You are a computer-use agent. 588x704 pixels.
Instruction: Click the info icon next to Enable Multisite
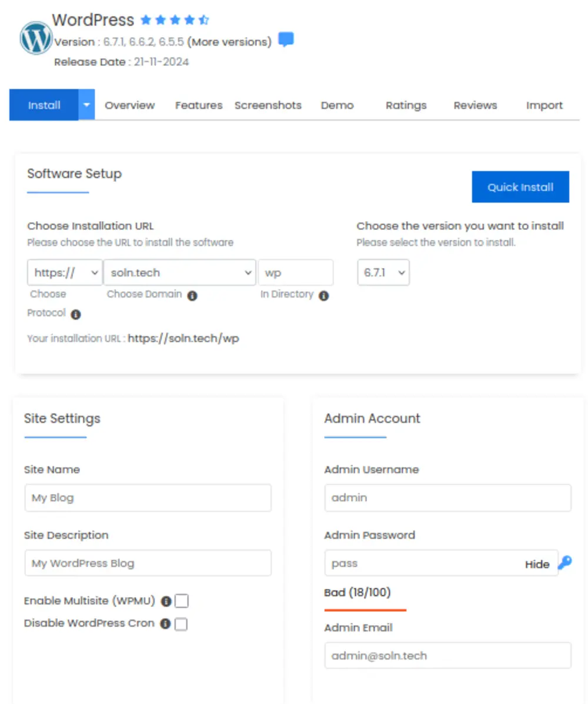coord(166,600)
